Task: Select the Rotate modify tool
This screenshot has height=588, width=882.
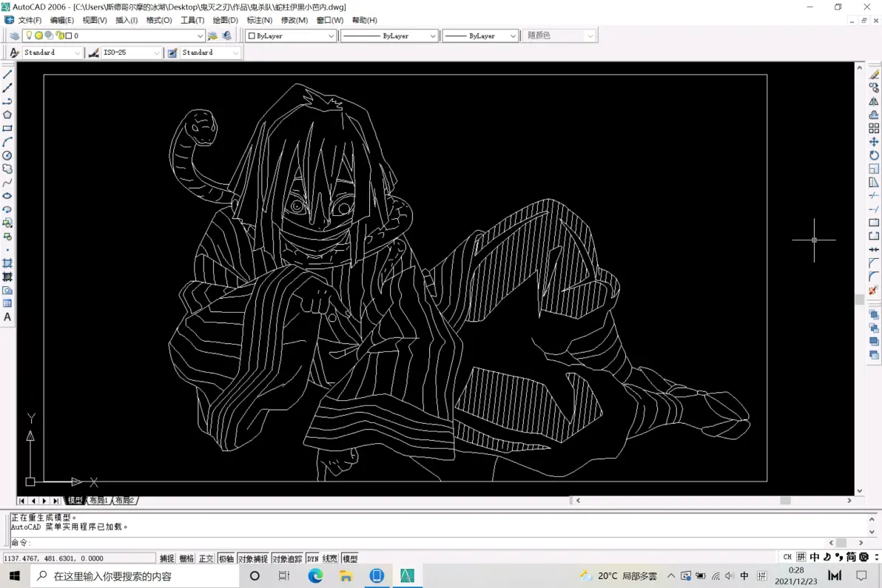Action: [874, 155]
